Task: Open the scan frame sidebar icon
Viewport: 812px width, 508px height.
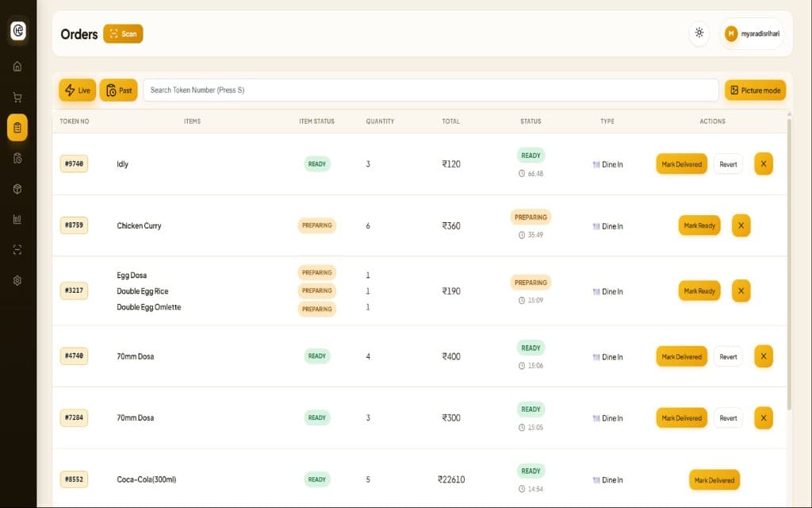Action: (17, 250)
